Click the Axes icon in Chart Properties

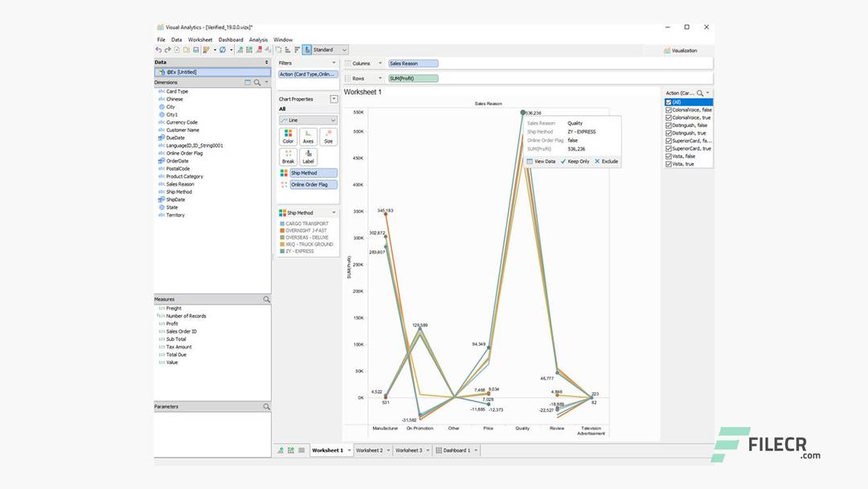(x=308, y=137)
